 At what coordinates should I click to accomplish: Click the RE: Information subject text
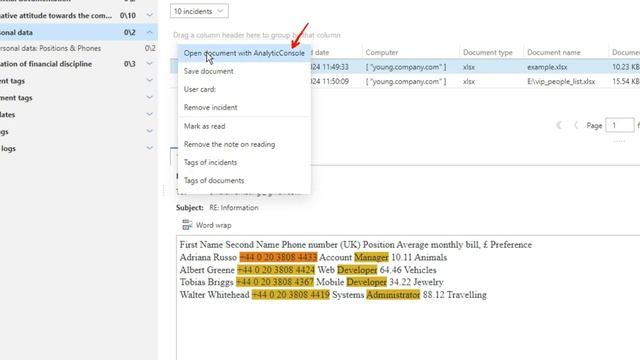click(234, 207)
